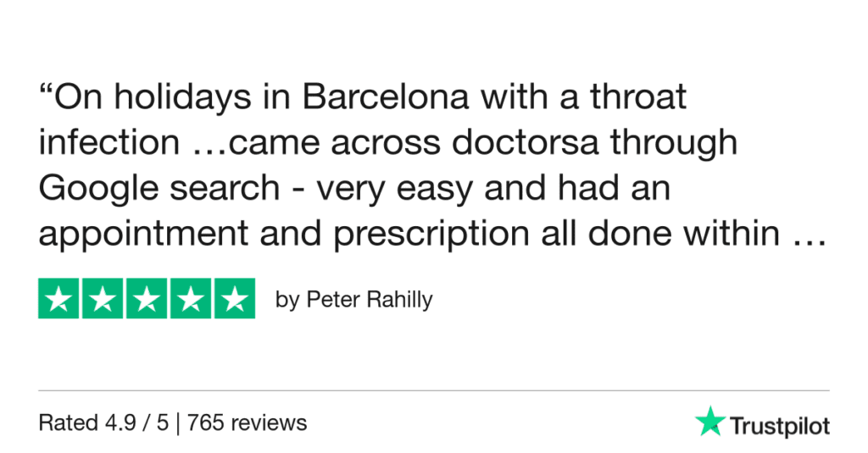Select the fifth green rating star

pos(234,299)
